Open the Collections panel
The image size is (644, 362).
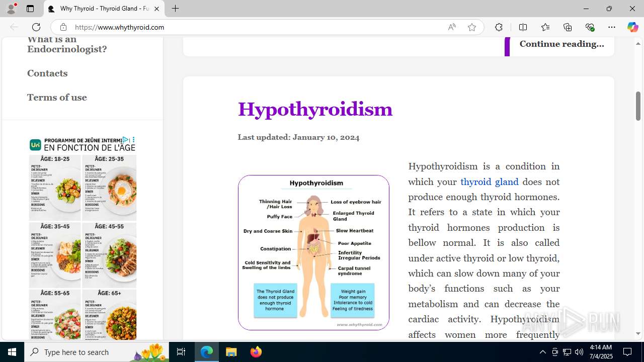pos(568,27)
